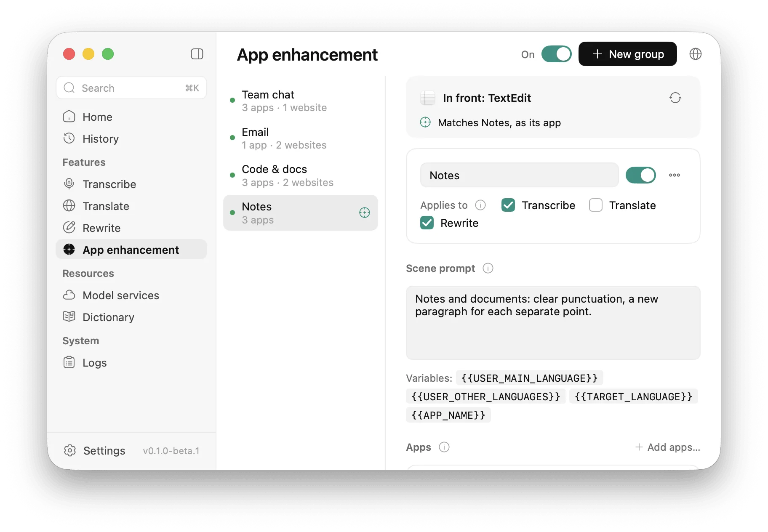Open the Notes group more options menu
768x532 pixels.
coord(674,175)
